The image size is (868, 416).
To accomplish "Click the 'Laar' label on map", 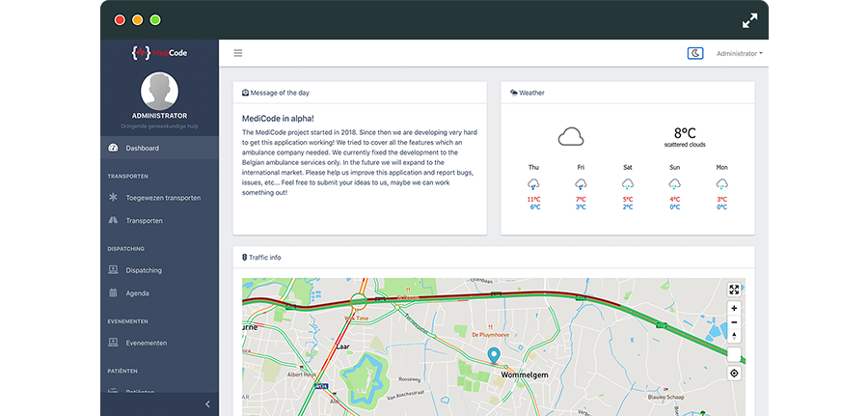I will (x=343, y=347).
